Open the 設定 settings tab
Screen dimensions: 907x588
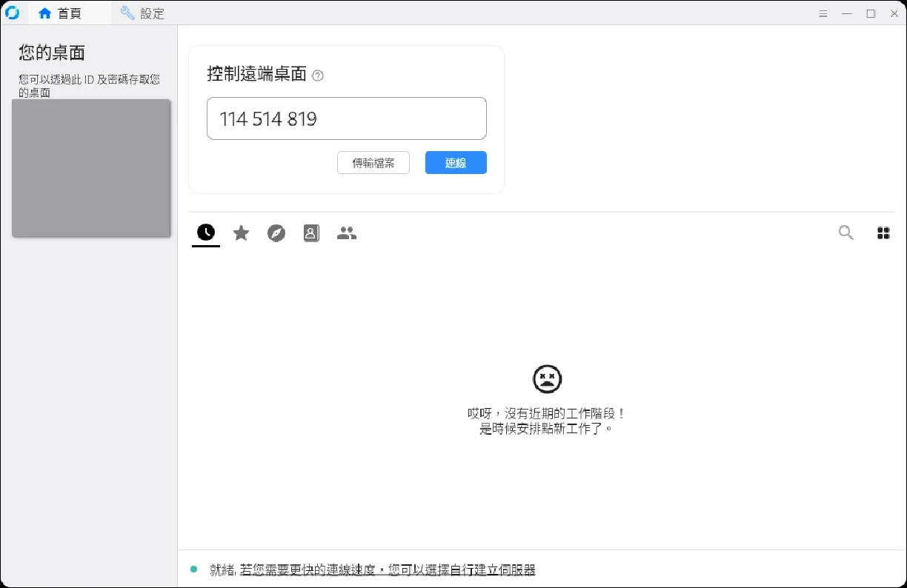click(x=142, y=13)
